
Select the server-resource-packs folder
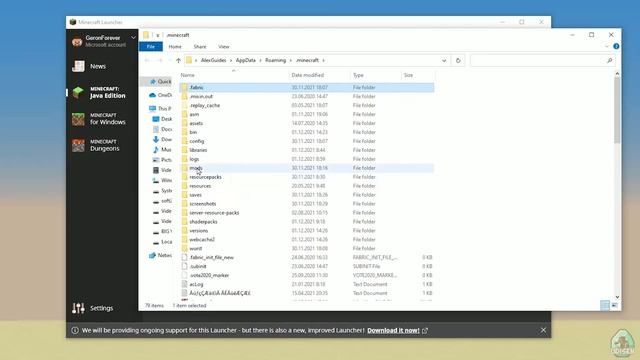(307, 213)
